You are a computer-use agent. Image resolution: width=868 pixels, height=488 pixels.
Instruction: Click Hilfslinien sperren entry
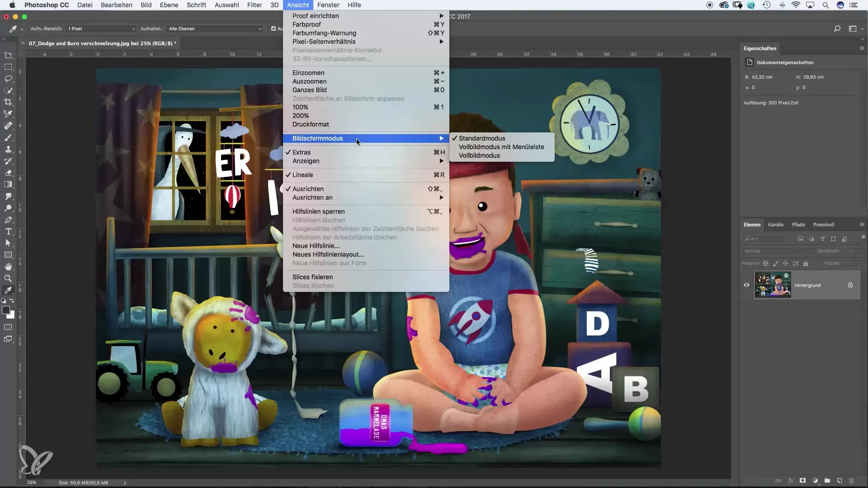point(366,211)
